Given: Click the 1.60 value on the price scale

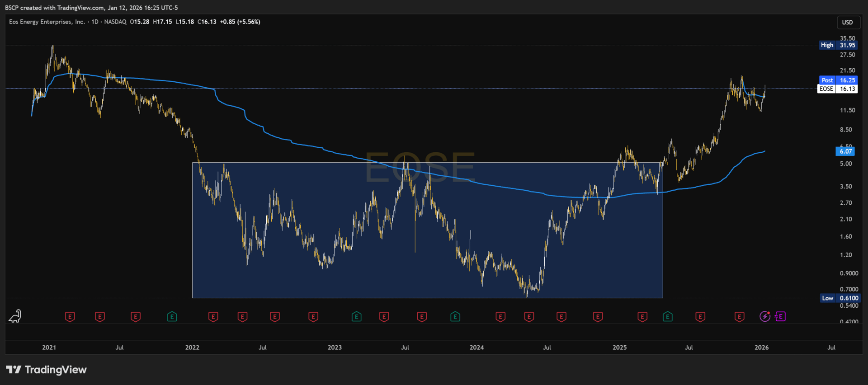Looking at the screenshot, I should point(846,236).
